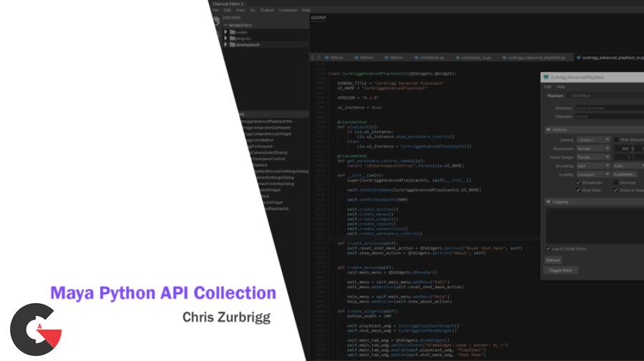
Task: Expand the plug-ins folder
Action: [225, 38]
